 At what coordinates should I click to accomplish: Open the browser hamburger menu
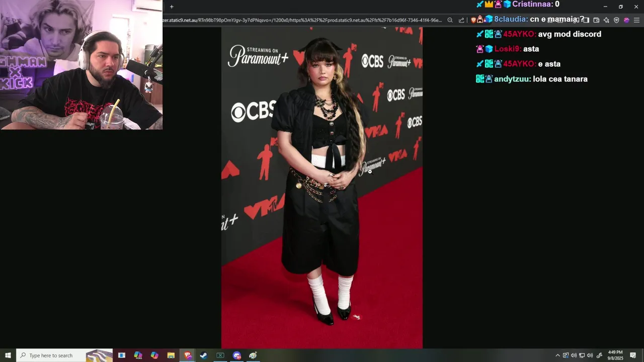(636, 20)
